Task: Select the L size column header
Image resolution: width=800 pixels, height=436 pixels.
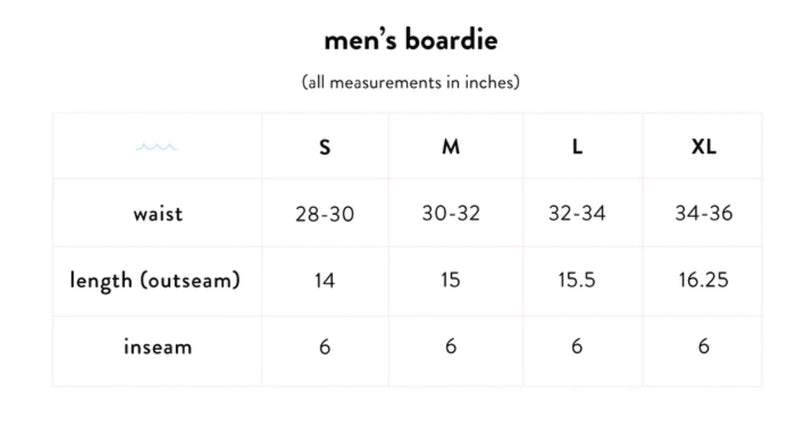Action: pyautogui.click(x=577, y=147)
